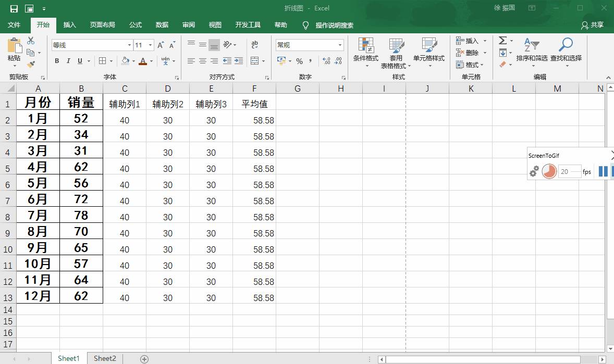Click the AutoSum sigma icon
The image size is (614, 364).
[x=502, y=40]
